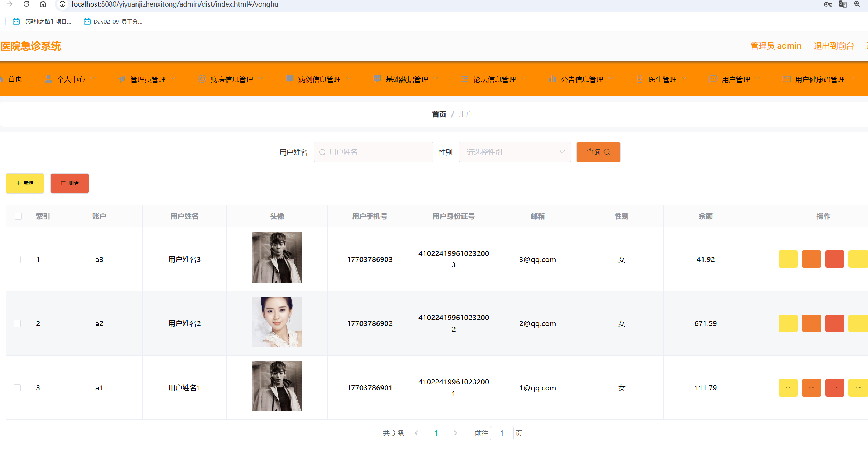
Task: Click the magnifier icon in address bar
Action: pyautogui.click(x=857, y=4)
